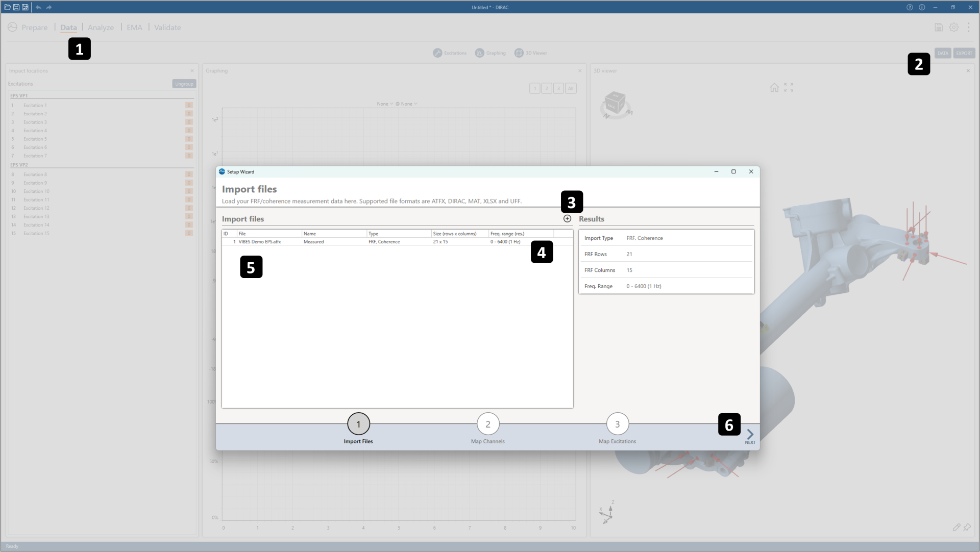Click the undo arrow icon
Viewport: 980px width, 552px height.
tap(38, 7)
